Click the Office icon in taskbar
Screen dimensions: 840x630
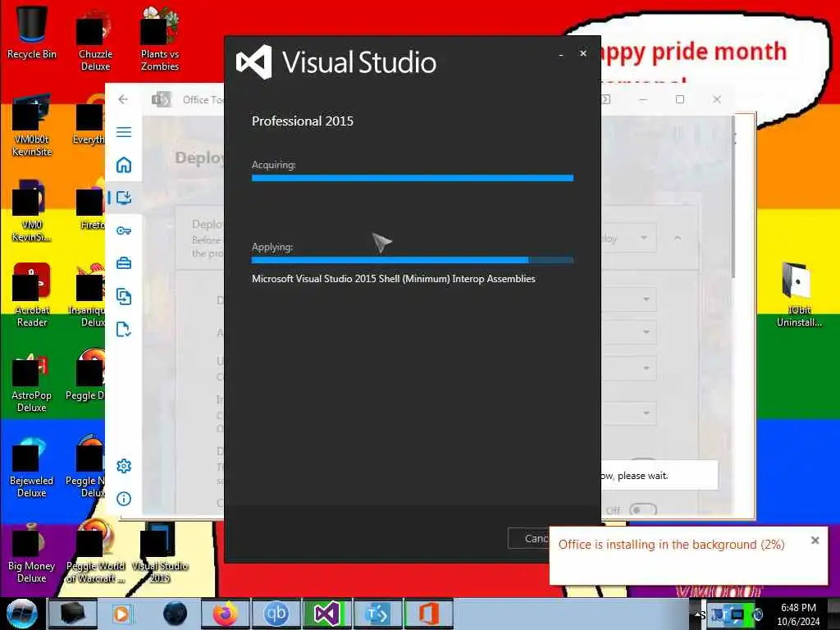pyautogui.click(x=428, y=614)
